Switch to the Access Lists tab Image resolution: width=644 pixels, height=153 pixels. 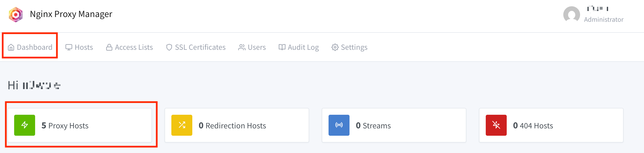tap(129, 47)
